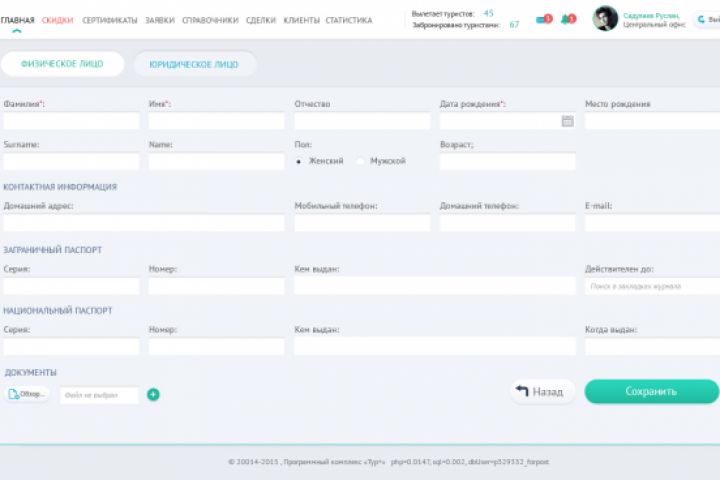Viewport: 720px width, 480px height.
Task: Open the messages envelope icon with badge
Action: (x=544, y=19)
